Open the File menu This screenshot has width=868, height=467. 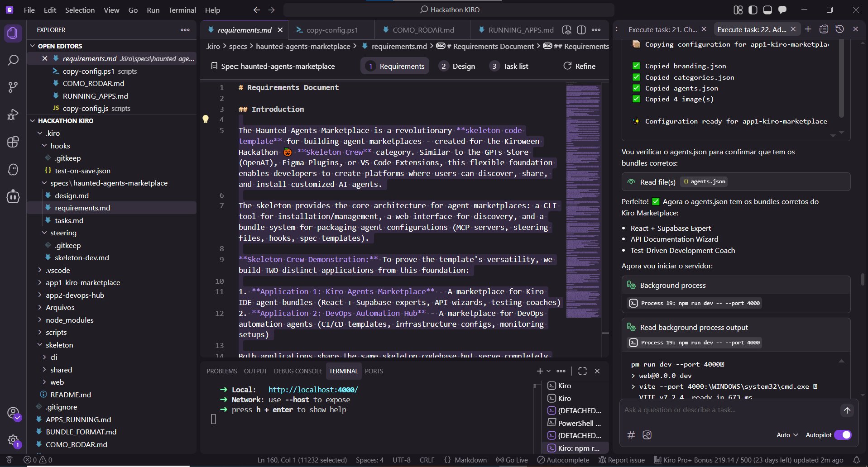(x=29, y=10)
